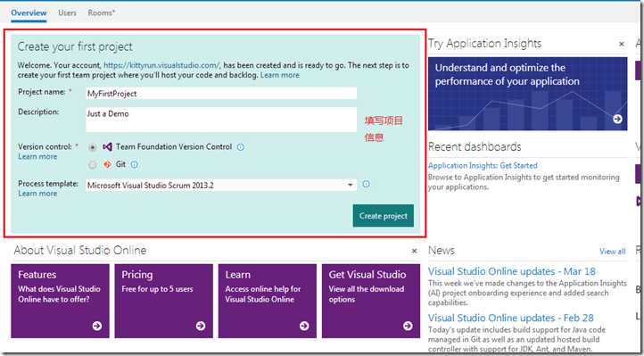Viewport: 644px width, 356px height.
Task: Click info icon beside Process template dropdown
Action: tap(366, 184)
